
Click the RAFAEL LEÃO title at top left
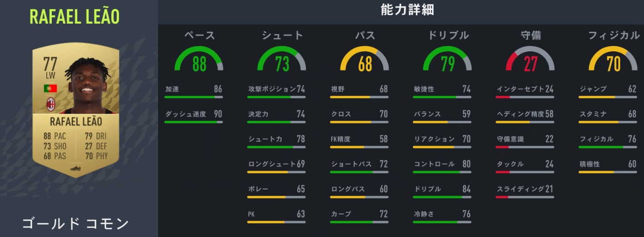click(74, 16)
